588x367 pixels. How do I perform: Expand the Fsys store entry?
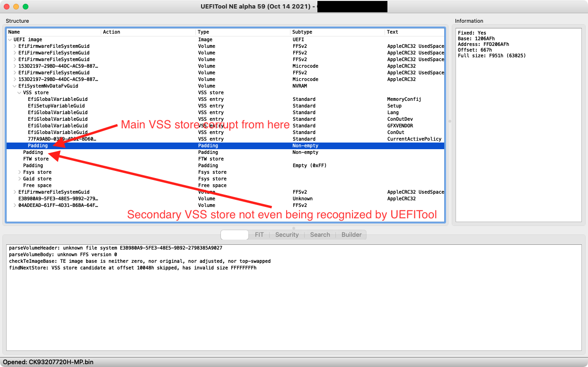[x=19, y=172]
